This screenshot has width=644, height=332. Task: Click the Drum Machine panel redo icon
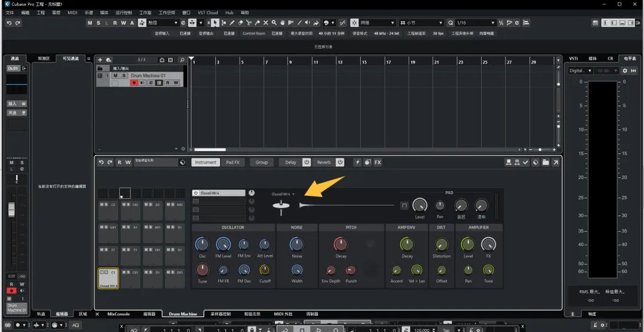click(x=110, y=162)
